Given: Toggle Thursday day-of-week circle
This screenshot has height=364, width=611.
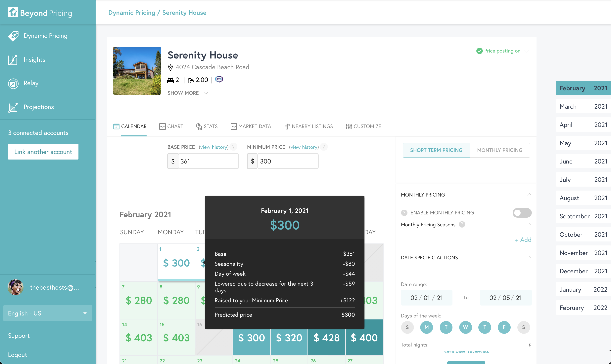Looking at the screenshot, I should (x=485, y=327).
